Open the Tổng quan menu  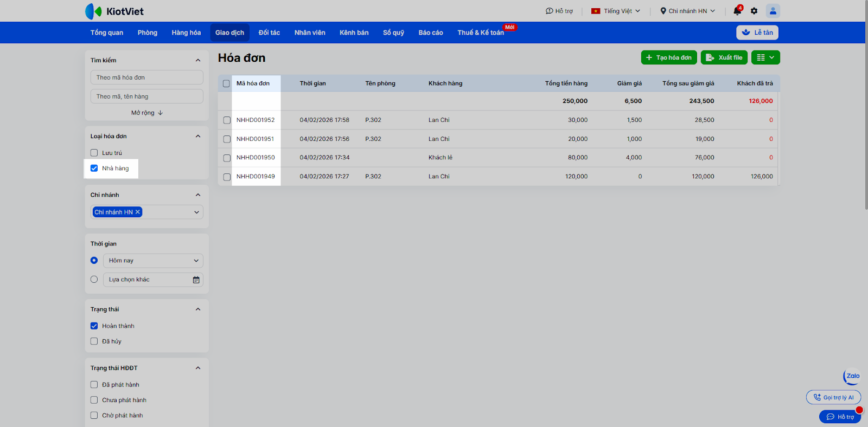pyautogui.click(x=107, y=33)
